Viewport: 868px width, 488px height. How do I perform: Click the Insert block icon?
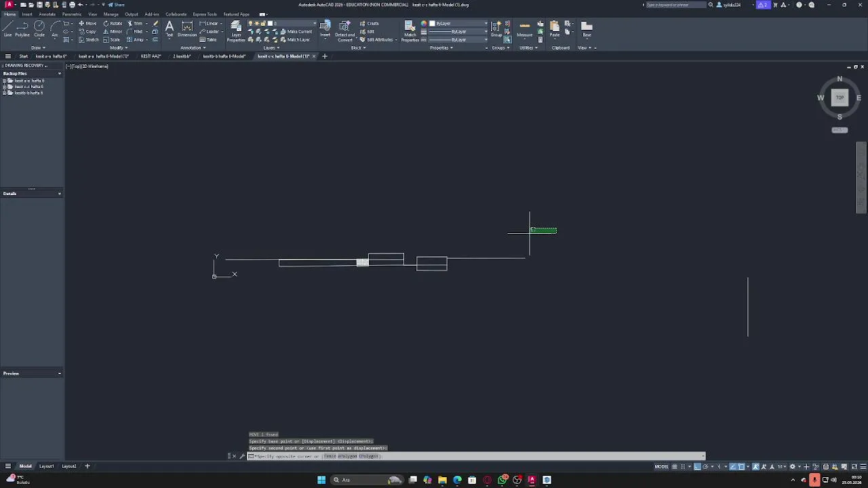pyautogui.click(x=325, y=28)
